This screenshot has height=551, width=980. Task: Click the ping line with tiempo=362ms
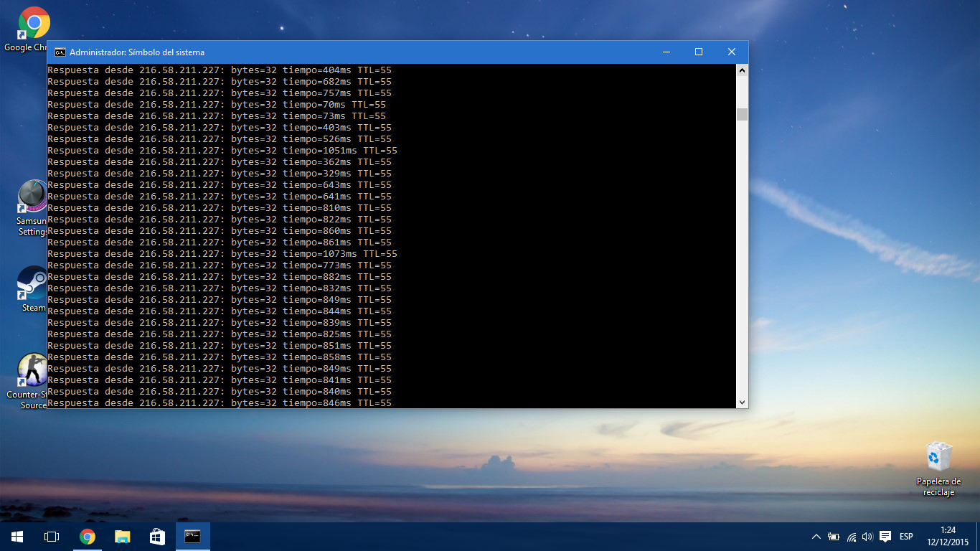[x=220, y=162]
